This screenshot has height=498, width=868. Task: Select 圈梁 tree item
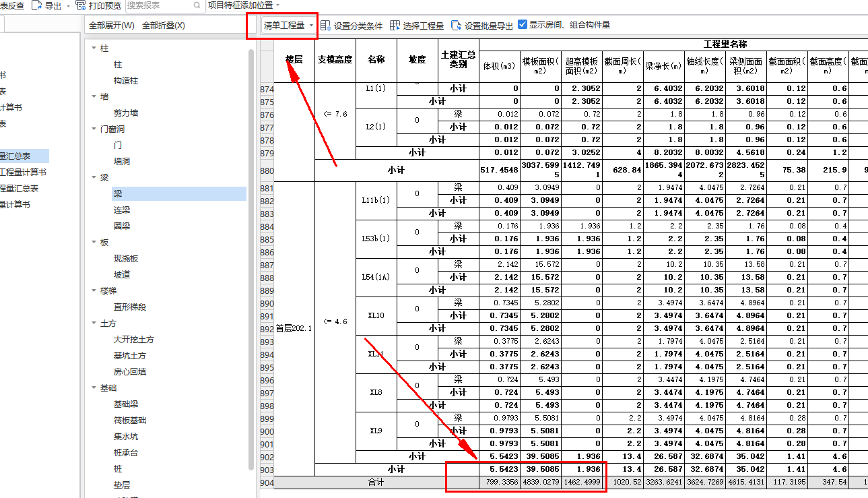tap(122, 226)
